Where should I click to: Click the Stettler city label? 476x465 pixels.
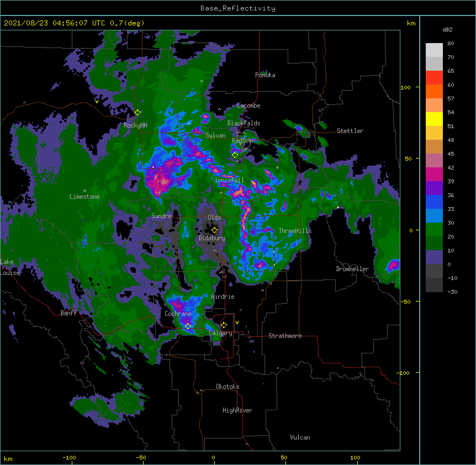tap(350, 131)
